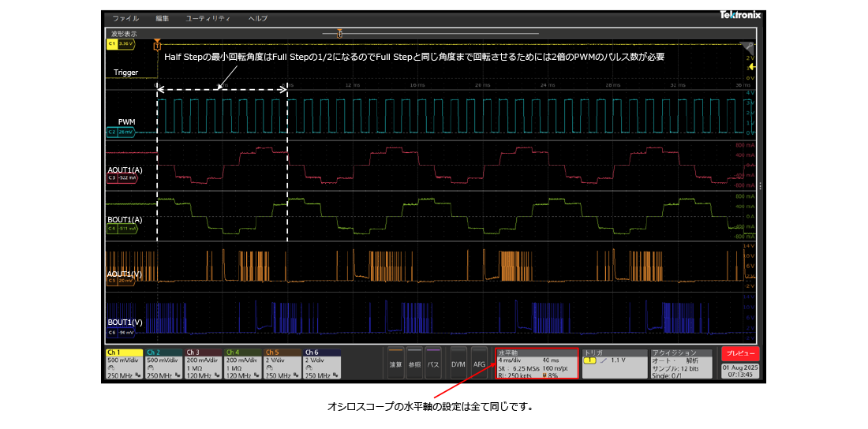Open the アクイジション acquisition settings badge

click(x=680, y=364)
